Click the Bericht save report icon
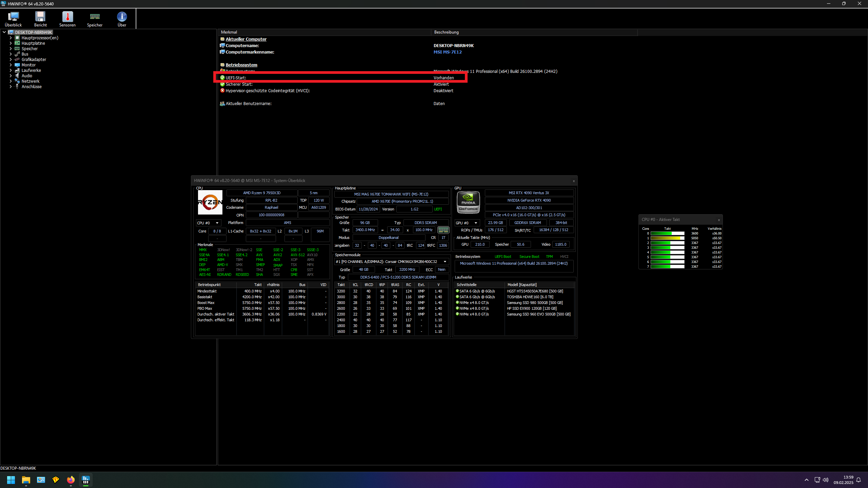Viewport: 868px width, 488px height. click(40, 19)
